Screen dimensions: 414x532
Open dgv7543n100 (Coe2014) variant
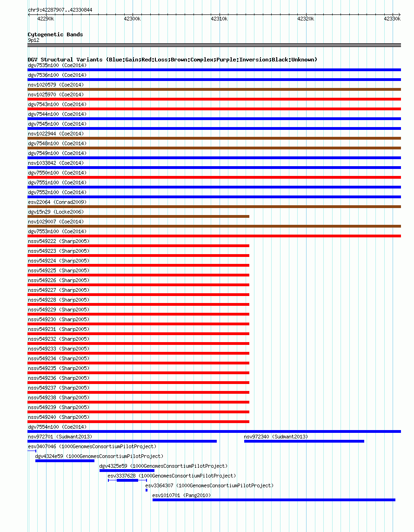57,105
